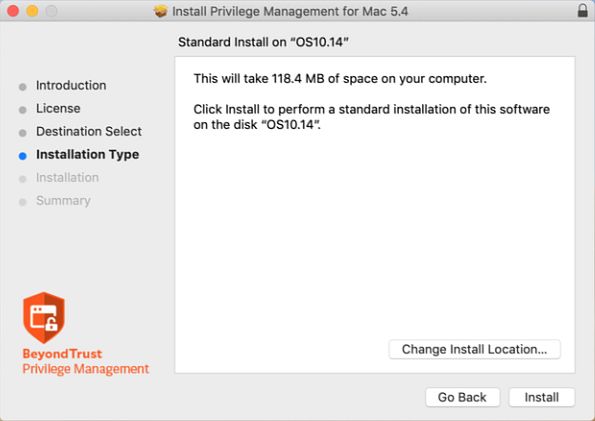595x421 pixels.
Task: Click the Summary step bullet
Action: click(x=23, y=202)
